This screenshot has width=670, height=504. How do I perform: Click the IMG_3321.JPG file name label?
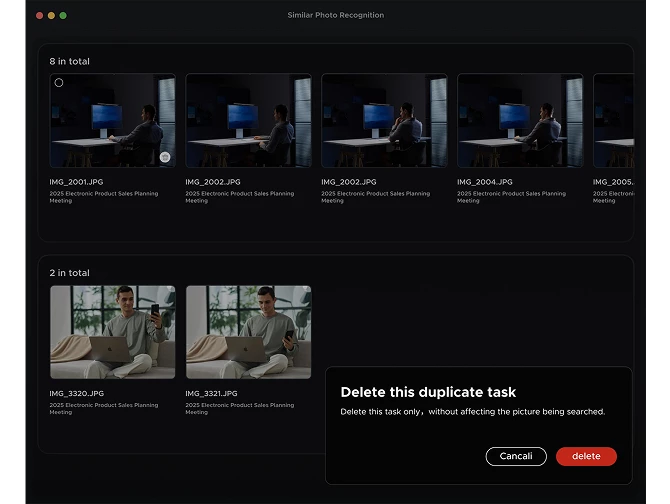pos(213,394)
